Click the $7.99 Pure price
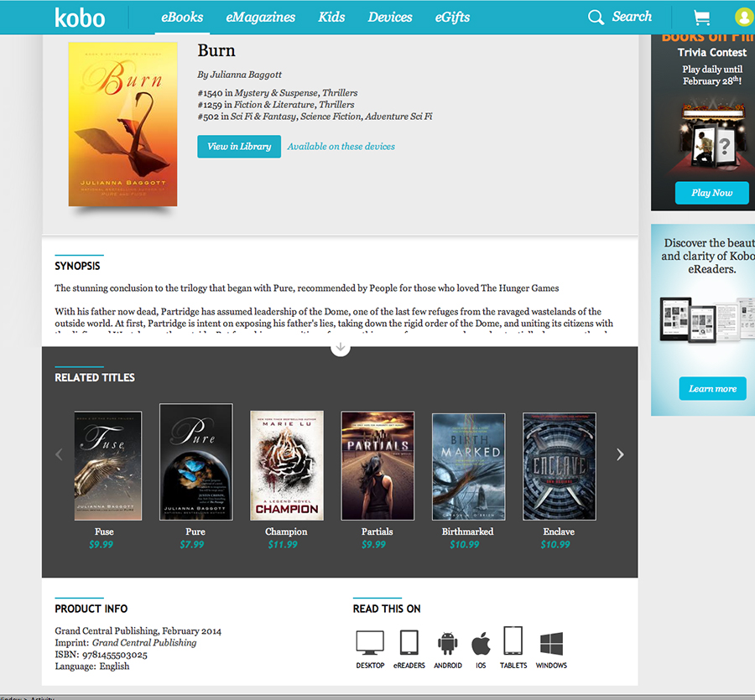755x700 pixels. click(191, 545)
